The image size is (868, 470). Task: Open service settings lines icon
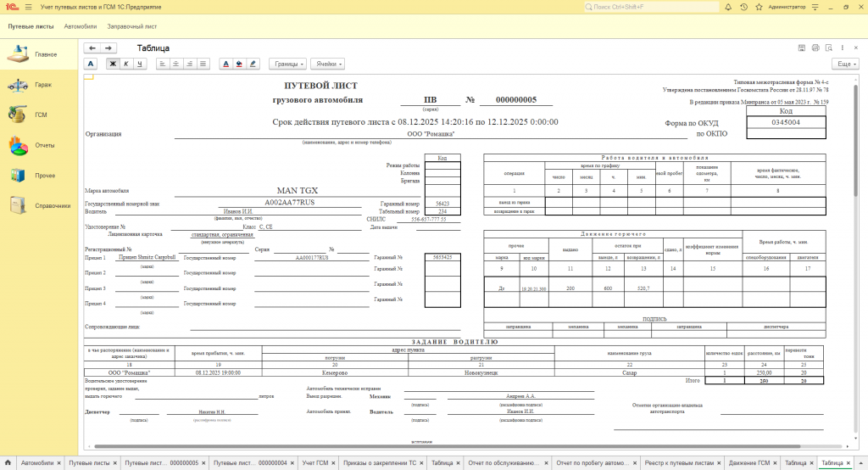[x=815, y=7]
